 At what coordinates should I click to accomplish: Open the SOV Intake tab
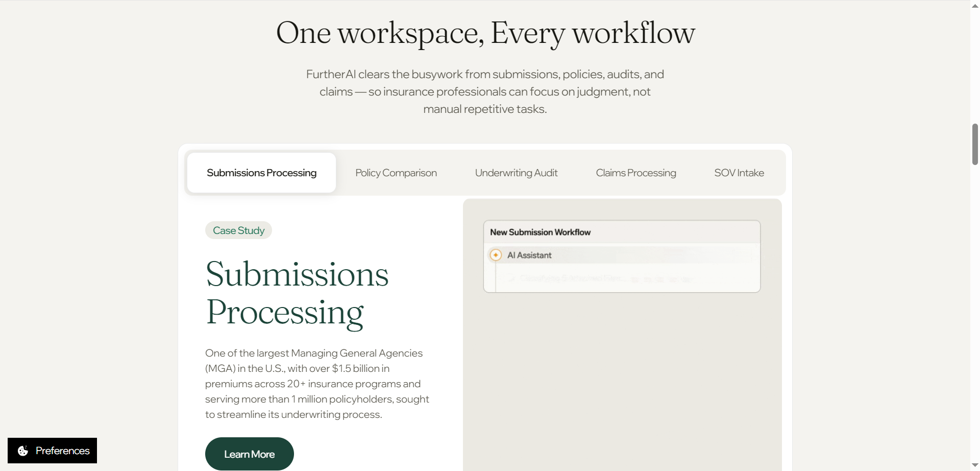739,173
